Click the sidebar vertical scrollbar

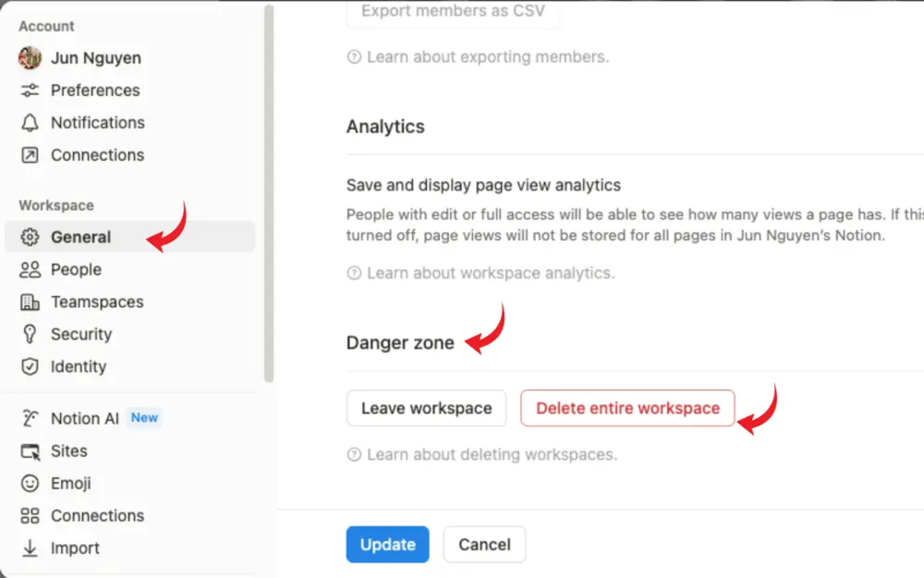pos(269,193)
